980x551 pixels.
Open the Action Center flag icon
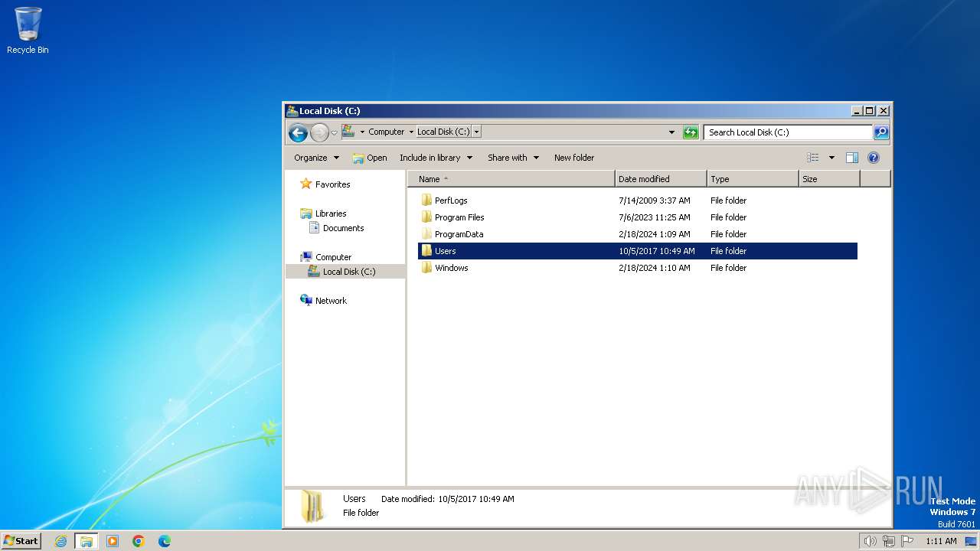click(x=908, y=541)
